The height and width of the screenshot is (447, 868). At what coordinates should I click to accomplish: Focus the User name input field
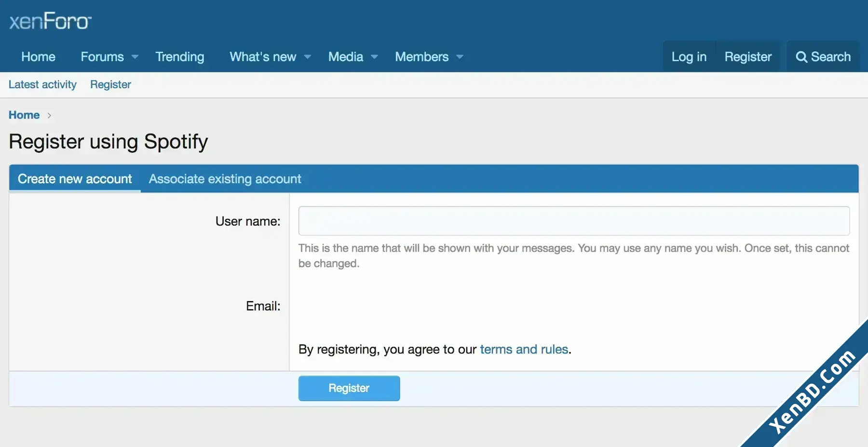tap(574, 221)
